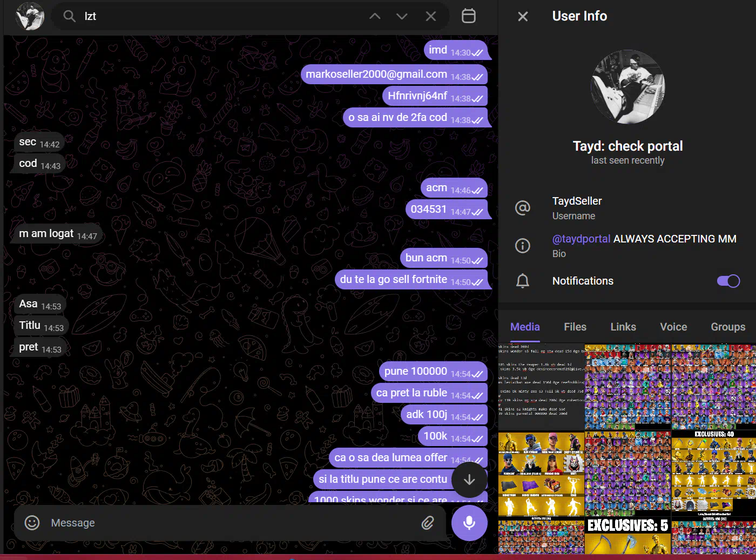Image resolution: width=756 pixels, height=560 pixels.
Task: Open the @taydportal link in bio
Action: [x=581, y=239]
